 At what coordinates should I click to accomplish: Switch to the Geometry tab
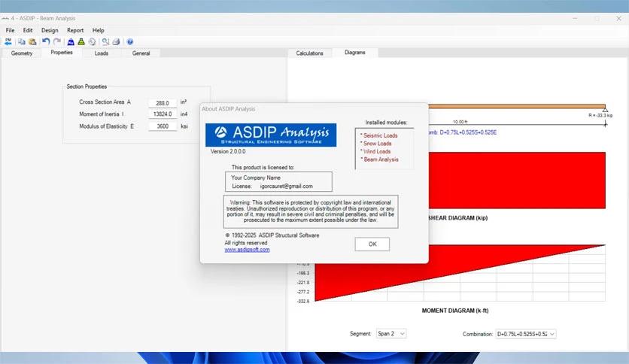coord(22,53)
